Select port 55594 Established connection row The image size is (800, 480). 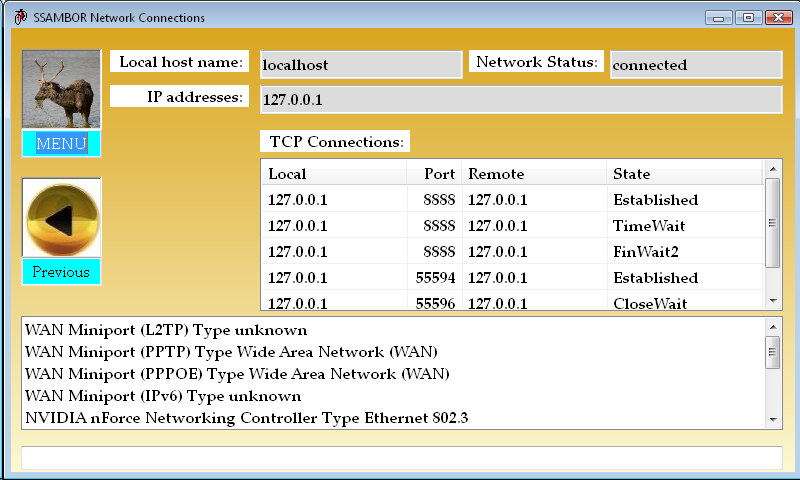click(512, 278)
